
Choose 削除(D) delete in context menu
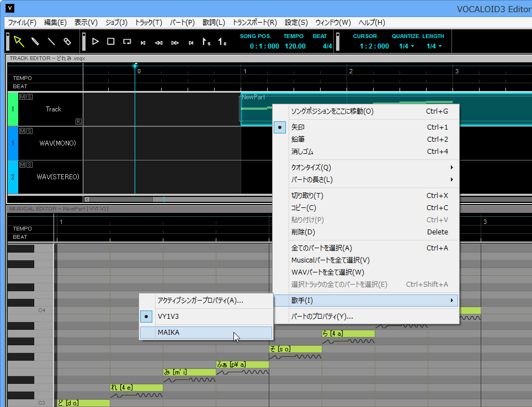click(x=366, y=232)
